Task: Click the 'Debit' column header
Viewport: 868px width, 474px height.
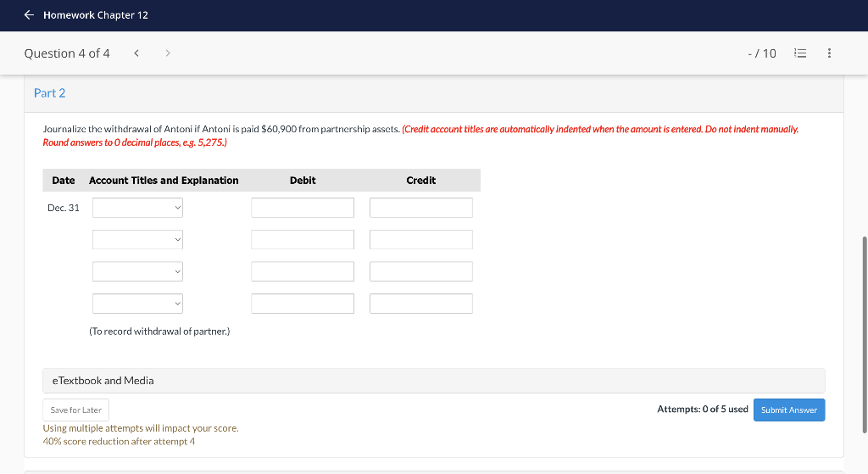Action: (x=303, y=181)
